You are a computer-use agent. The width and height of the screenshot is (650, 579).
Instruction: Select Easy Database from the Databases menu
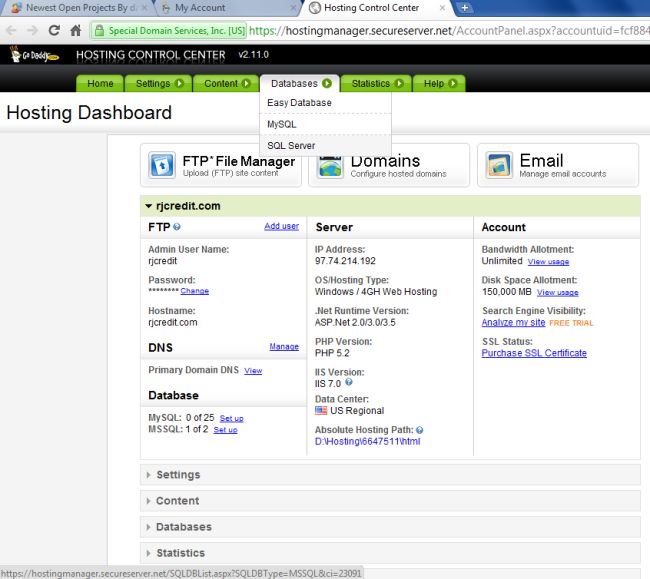(325, 103)
